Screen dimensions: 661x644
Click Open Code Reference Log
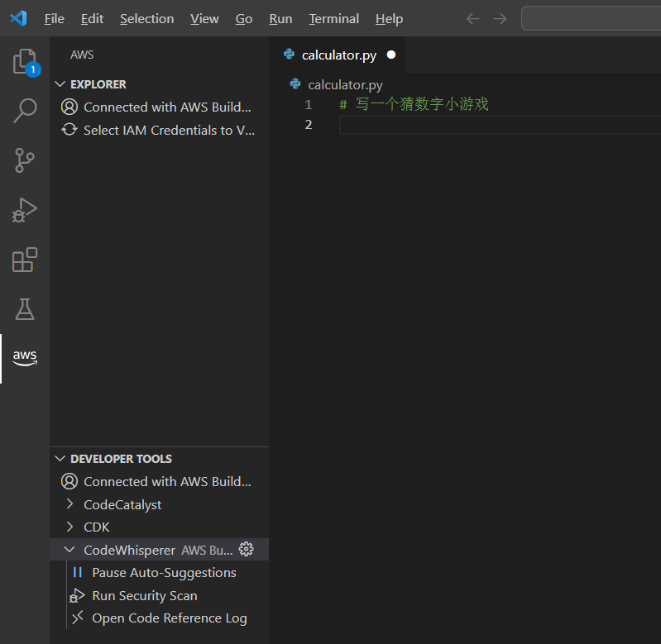click(x=170, y=618)
